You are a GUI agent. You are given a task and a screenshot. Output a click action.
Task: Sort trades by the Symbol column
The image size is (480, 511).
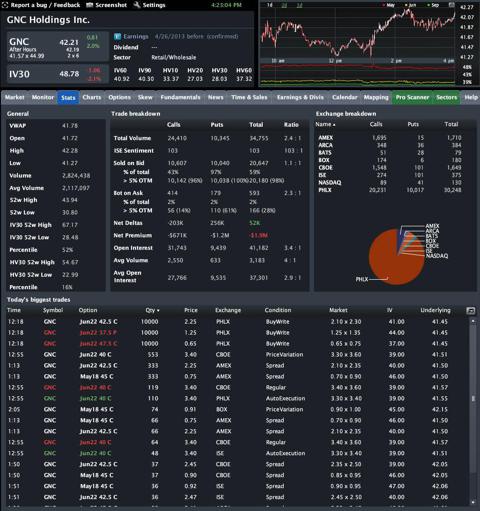pyautogui.click(x=53, y=310)
